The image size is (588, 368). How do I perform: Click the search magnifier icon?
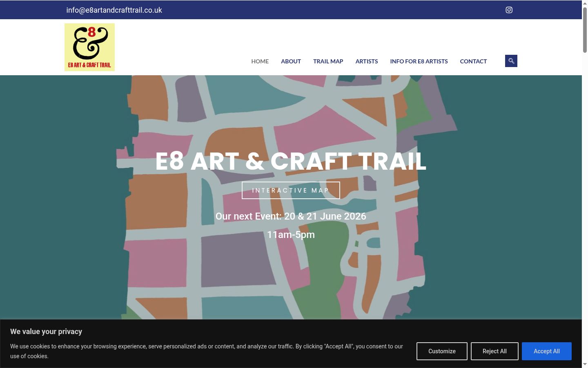pos(511,61)
